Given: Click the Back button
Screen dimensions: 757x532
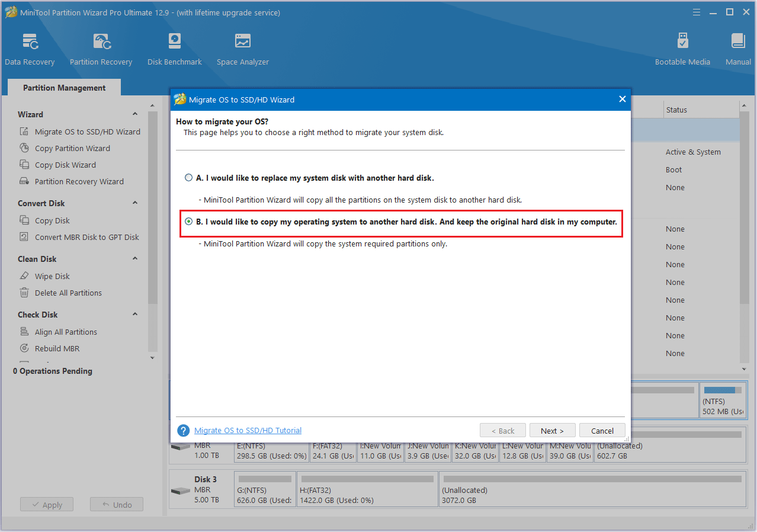Looking at the screenshot, I should click(x=503, y=431).
